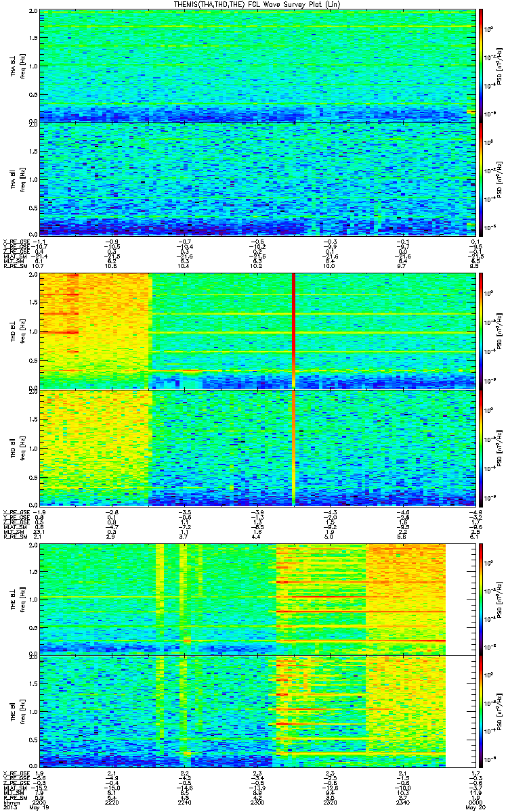Viewport: 508px width, 812px height.
Task: Click the THE B-perpendicular spectrogram panel
Action: [x=257, y=598]
